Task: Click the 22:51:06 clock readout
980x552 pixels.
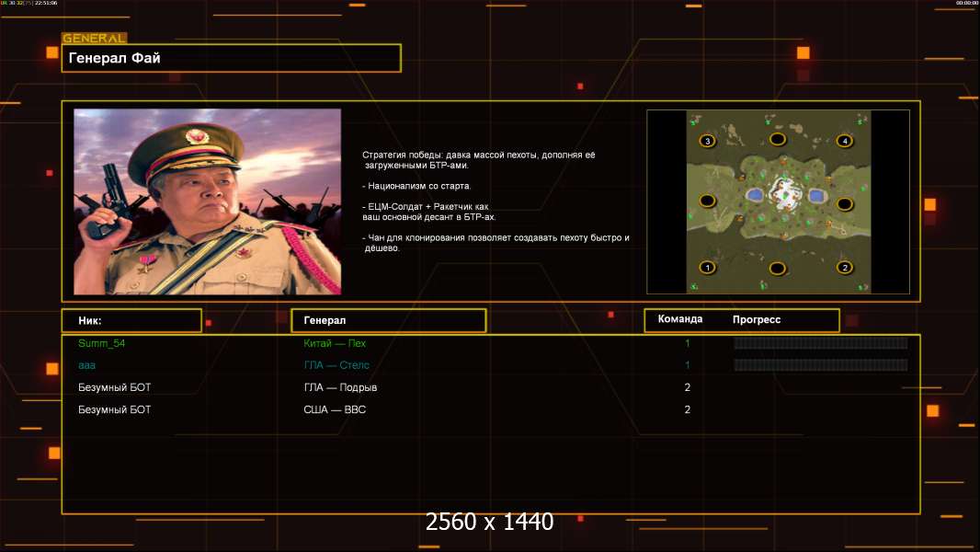Action: [46, 3]
